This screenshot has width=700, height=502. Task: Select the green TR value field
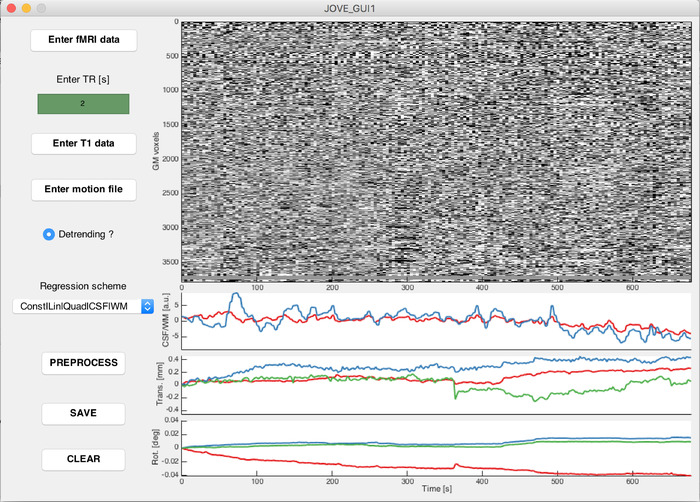point(83,103)
